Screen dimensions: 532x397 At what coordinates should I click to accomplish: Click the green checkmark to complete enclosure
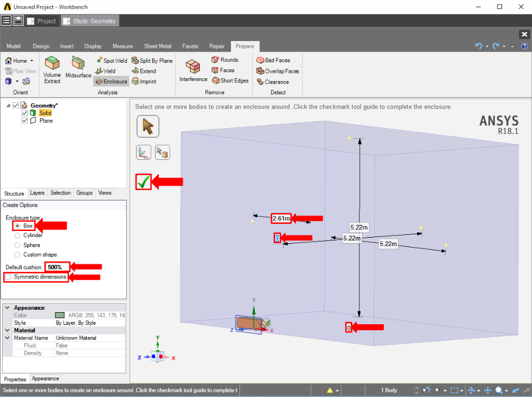tap(143, 182)
